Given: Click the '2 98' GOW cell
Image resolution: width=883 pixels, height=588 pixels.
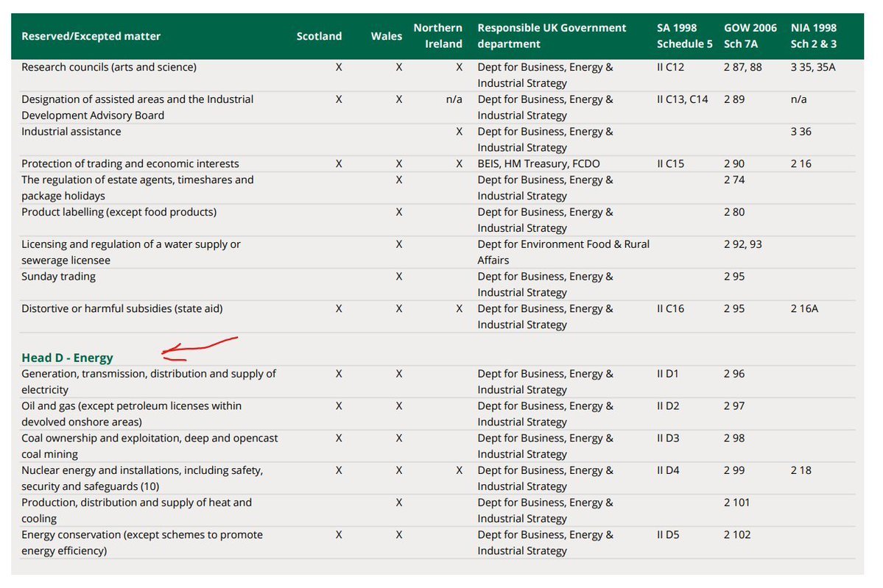Looking at the screenshot, I should pos(734,438).
